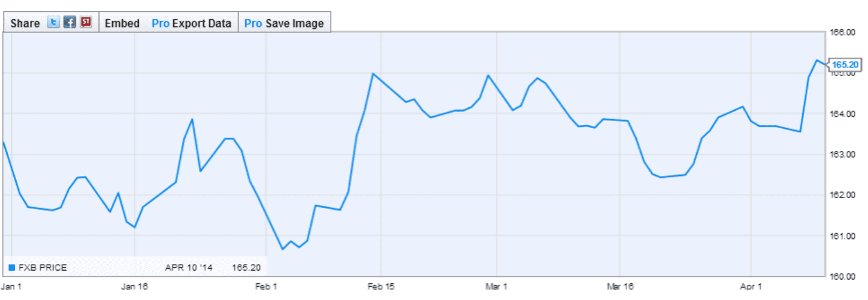Click the 160.00 price axis label

pyautogui.click(x=845, y=276)
